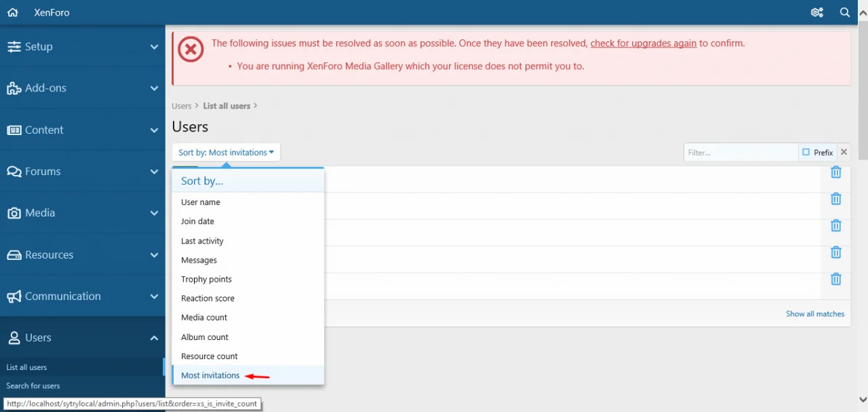Viewport: 868px width, 412px height.
Task: Click the trash icon on third row
Action: [835, 225]
